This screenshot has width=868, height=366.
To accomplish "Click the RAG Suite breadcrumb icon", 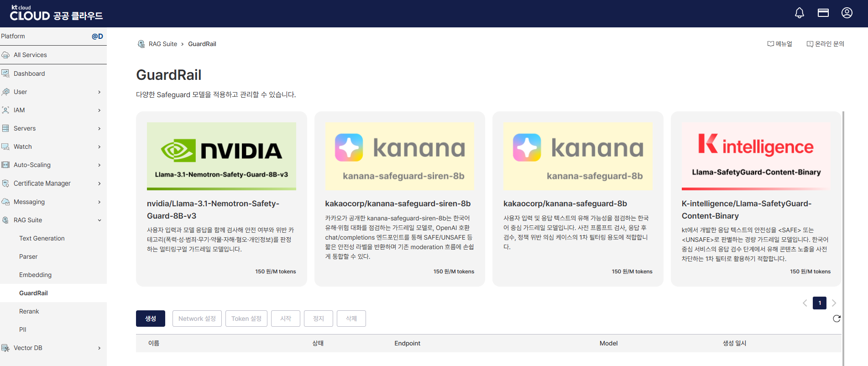I will 141,44.
